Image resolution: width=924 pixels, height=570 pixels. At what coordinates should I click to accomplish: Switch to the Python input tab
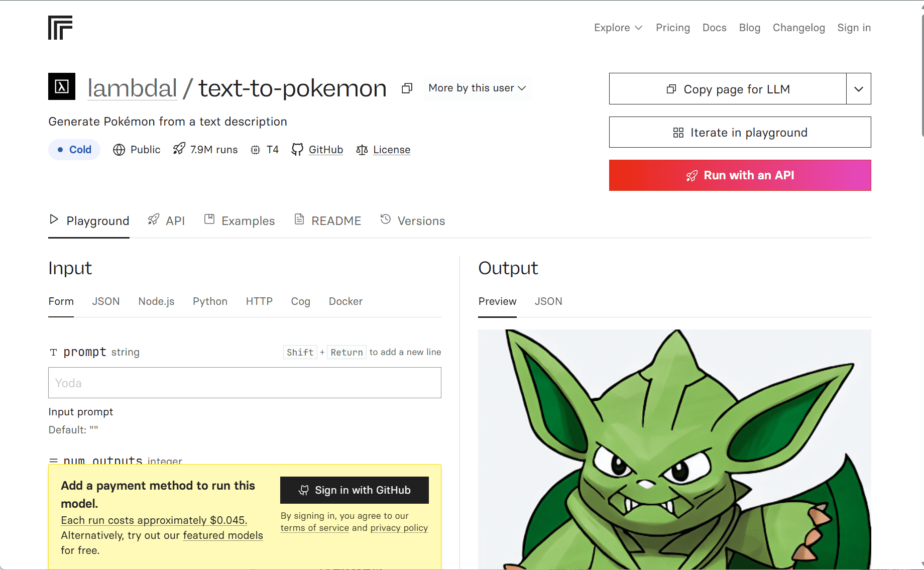coord(210,301)
